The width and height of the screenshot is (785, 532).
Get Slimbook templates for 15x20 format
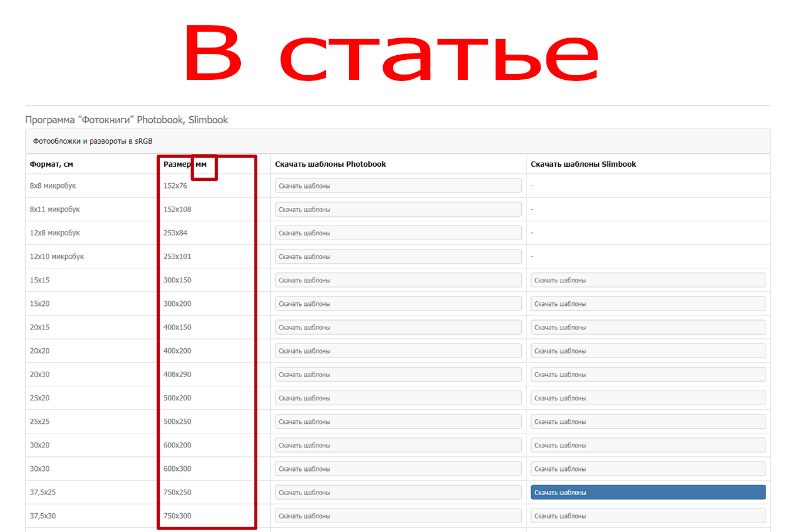coord(648,304)
